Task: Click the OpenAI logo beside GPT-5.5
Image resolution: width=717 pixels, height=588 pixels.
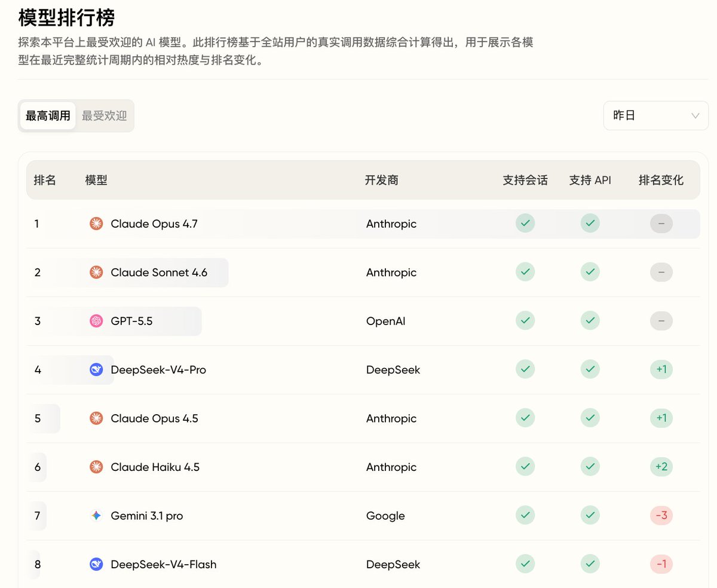Action: tap(96, 321)
